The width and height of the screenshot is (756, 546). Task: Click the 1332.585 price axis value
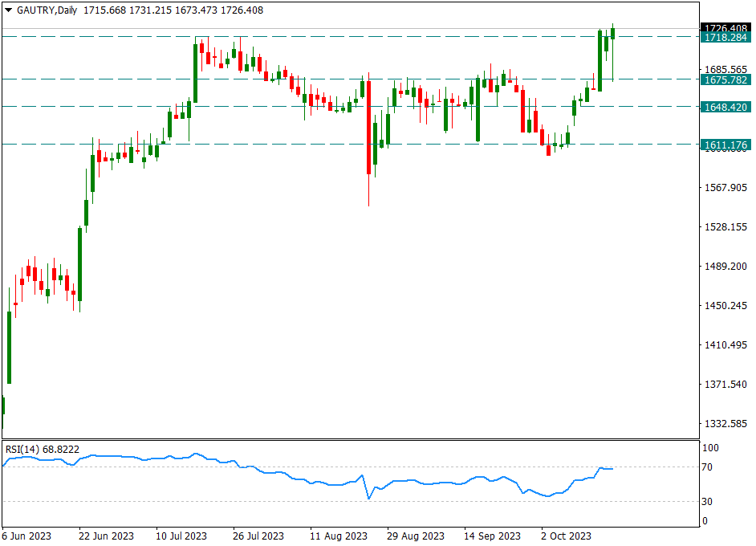point(726,424)
